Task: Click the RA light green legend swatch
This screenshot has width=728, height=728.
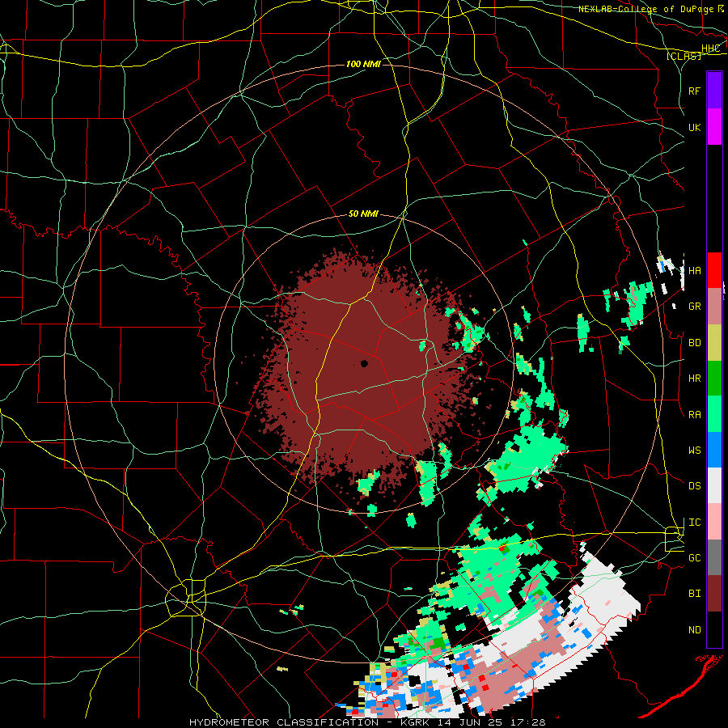Action: pos(714,414)
